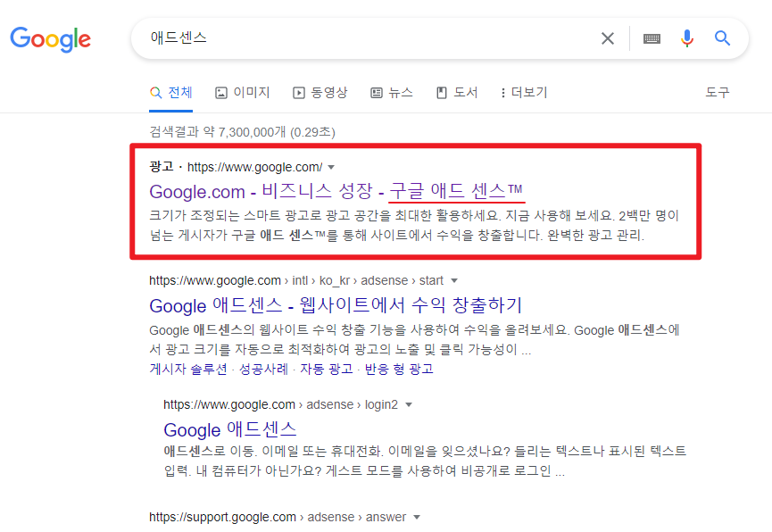
Task: Clear the search box with X icon
Action: coord(608,37)
